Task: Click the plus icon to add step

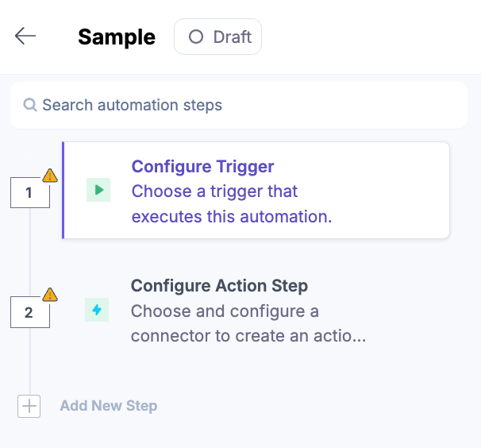Action: [29, 406]
